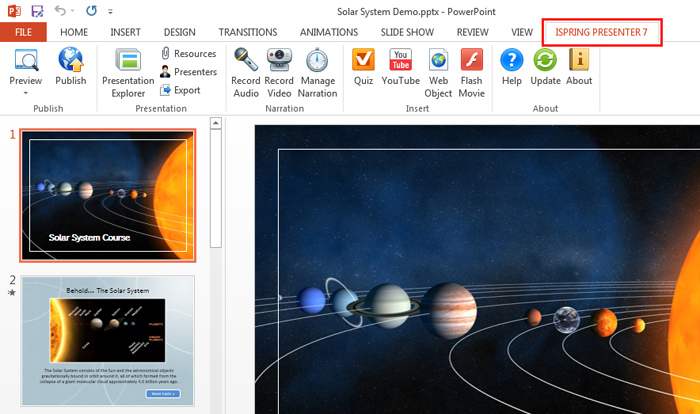Click the Export button
This screenshot has width=700, height=414.
click(x=180, y=90)
